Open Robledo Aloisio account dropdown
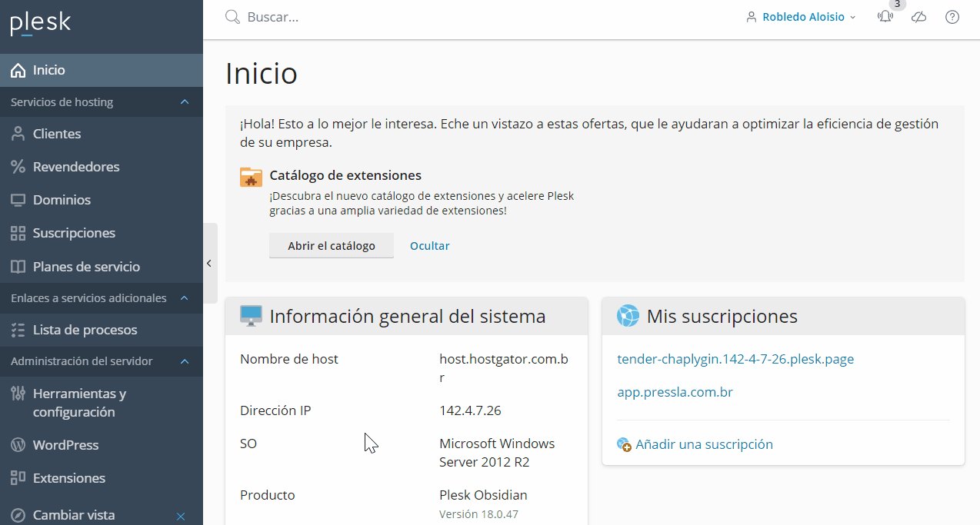The height and width of the screenshot is (525, 980). coord(801,17)
